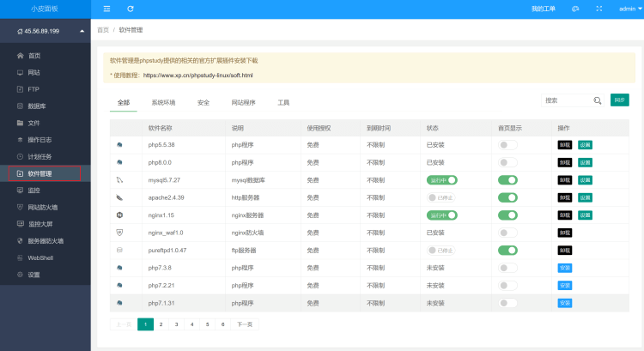Switch to the 网站程序 tab
Image resolution: width=644 pixels, height=351 pixels.
[x=244, y=103]
